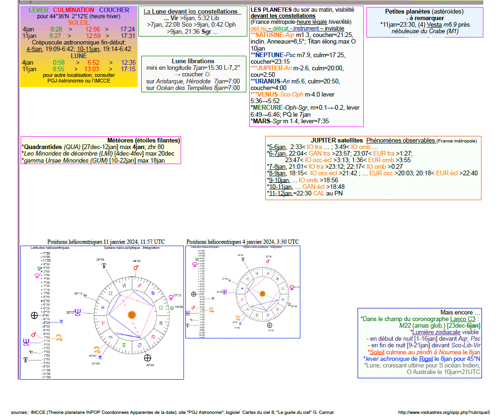Click the Mars symbol on the 11 janvier latitude scale

34,335
